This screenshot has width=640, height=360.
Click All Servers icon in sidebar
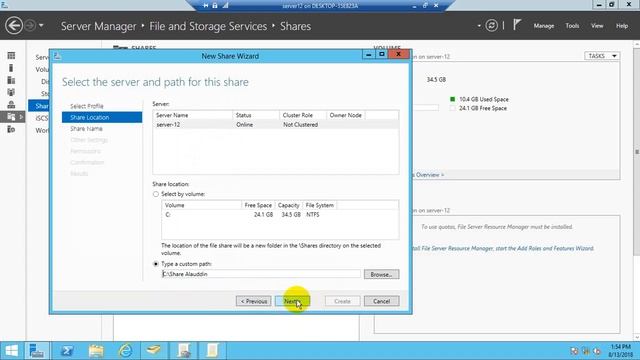tap(11, 80)
